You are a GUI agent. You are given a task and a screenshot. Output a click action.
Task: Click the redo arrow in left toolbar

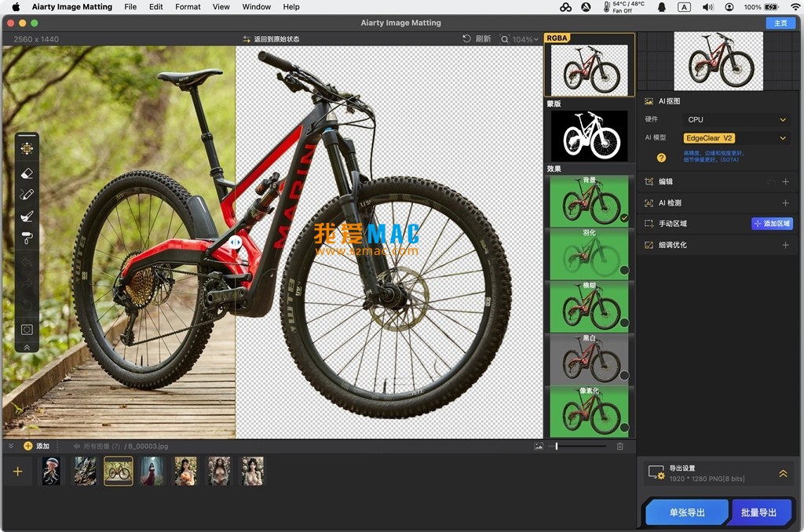tap(27, 284)
